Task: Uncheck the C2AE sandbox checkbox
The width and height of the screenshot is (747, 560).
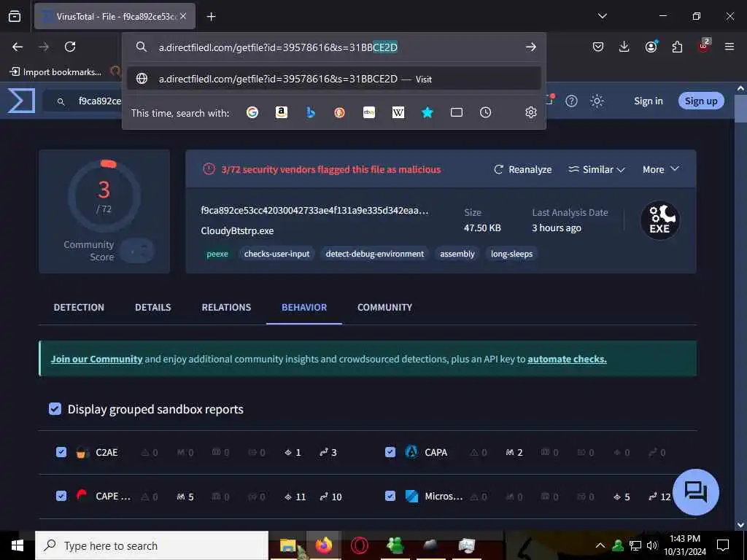Action: point(61,452)
